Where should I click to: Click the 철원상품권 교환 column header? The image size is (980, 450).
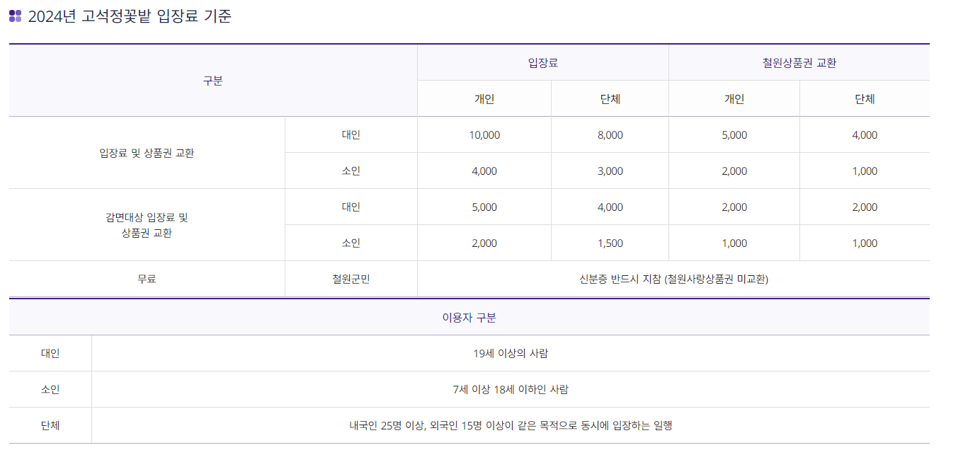click(x=799, y=63)
